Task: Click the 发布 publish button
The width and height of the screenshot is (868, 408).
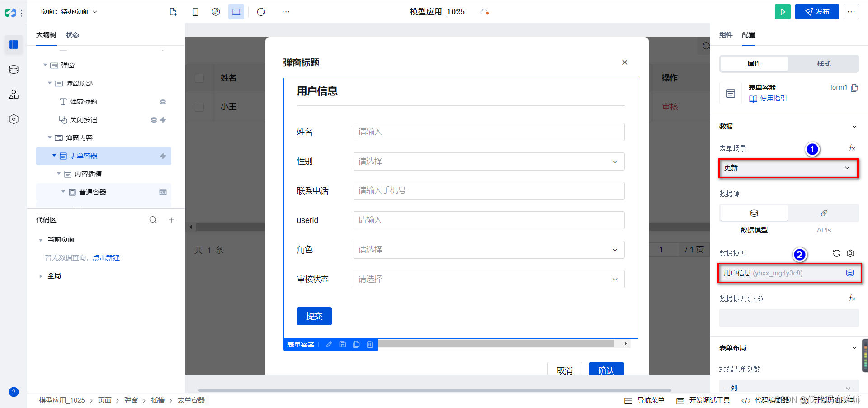Action: point(816,12)
